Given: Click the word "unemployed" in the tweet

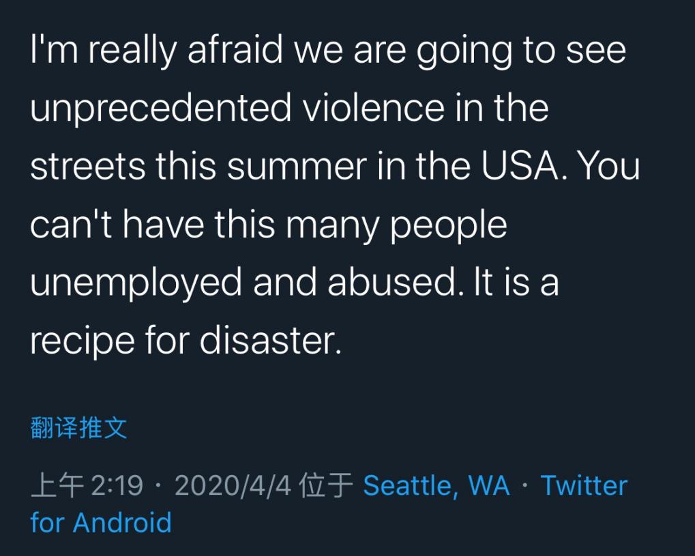Looking at the screenshot, I should tap(136, 284).
